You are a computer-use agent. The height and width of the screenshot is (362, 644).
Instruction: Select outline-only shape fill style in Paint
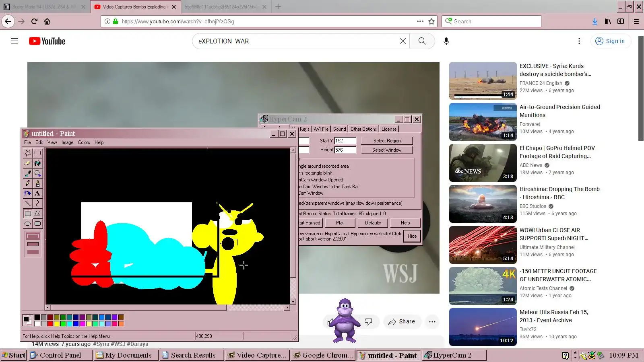click(x=33, y=236)
